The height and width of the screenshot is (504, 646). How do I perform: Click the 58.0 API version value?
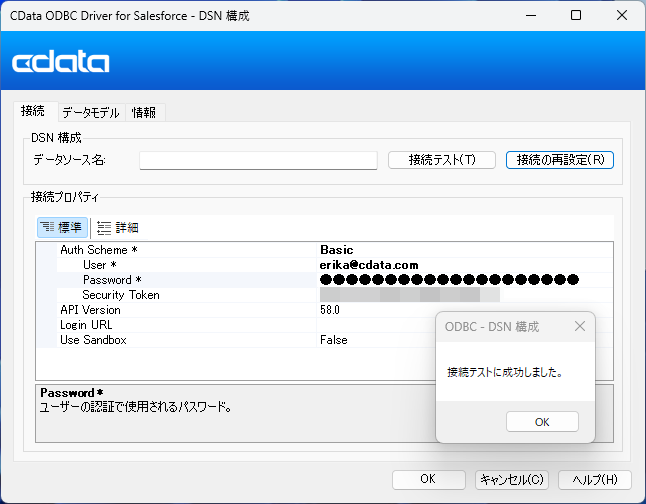coord(330,310)
